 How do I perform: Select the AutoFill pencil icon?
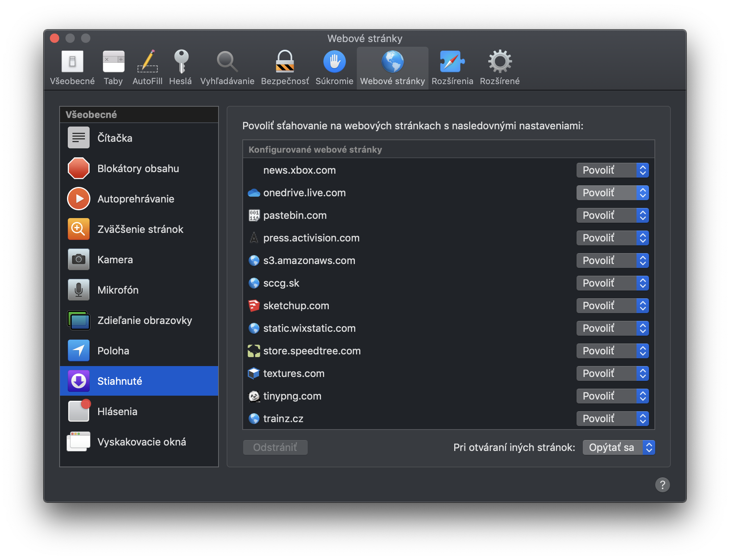tap(147, 62)
